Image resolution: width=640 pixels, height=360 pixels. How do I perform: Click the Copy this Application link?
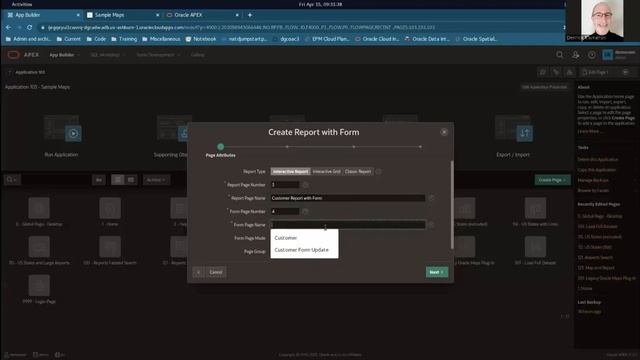596,170
